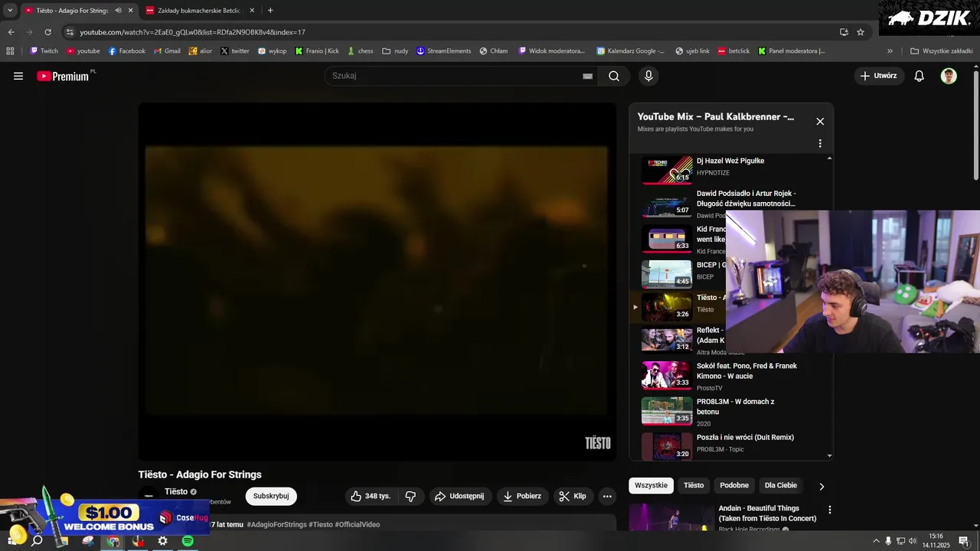
Task: Open the YouTube hamburger guide menu
Action: tap(18, 76)
